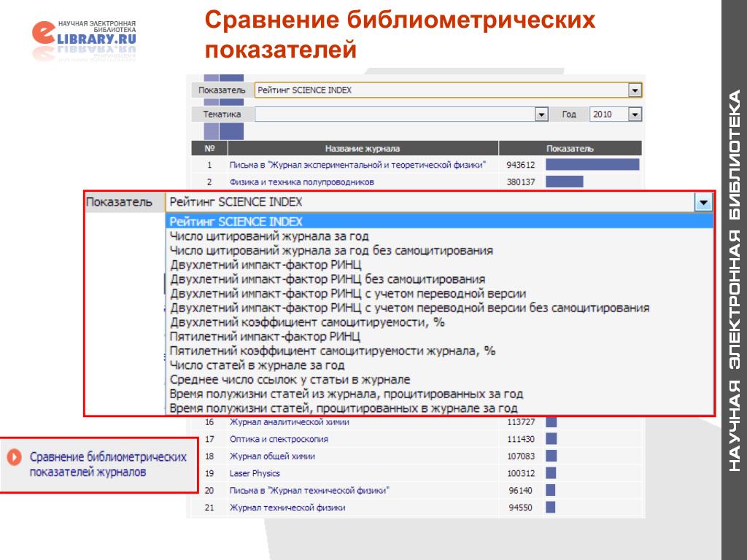The width and height of the screenshot is (747, 560).
Task: Choose Число цитирований журнала за год без самоцитирования
Action: point(331,251)
